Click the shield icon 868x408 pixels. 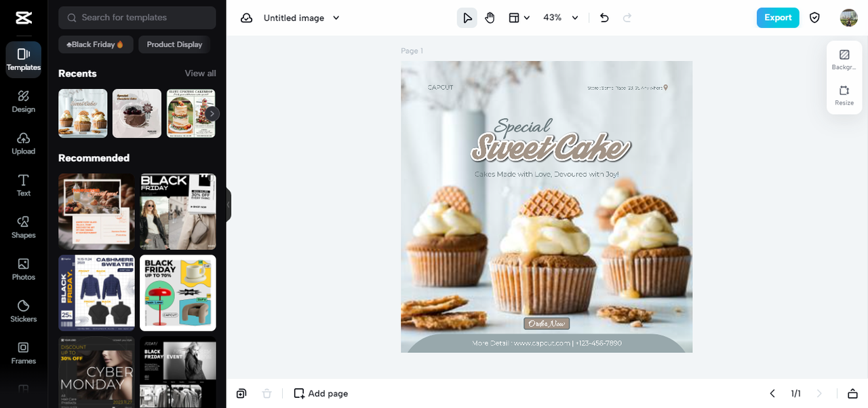coord(815,18)
